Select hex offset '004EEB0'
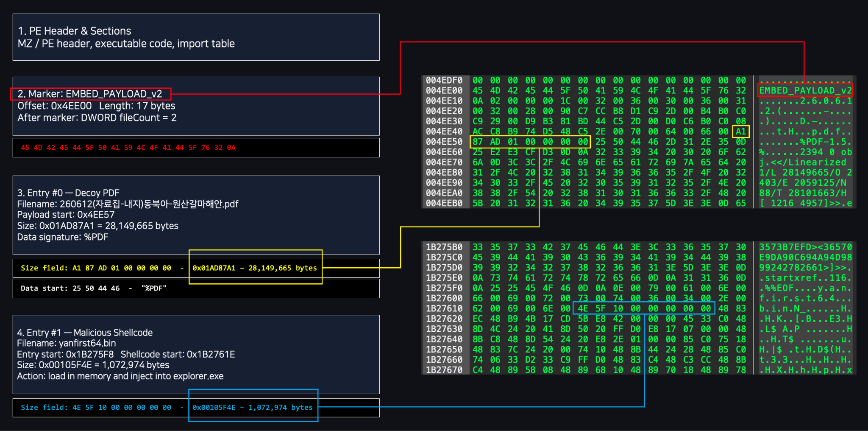Image resolution: width=868 pixels, height=431 pixels. click(444, 203)
